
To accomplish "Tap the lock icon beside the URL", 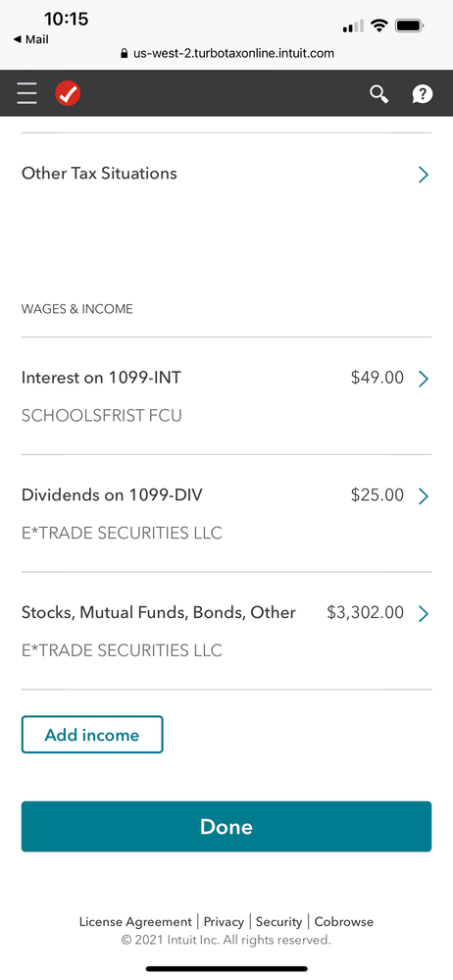I will coord(125,54).
